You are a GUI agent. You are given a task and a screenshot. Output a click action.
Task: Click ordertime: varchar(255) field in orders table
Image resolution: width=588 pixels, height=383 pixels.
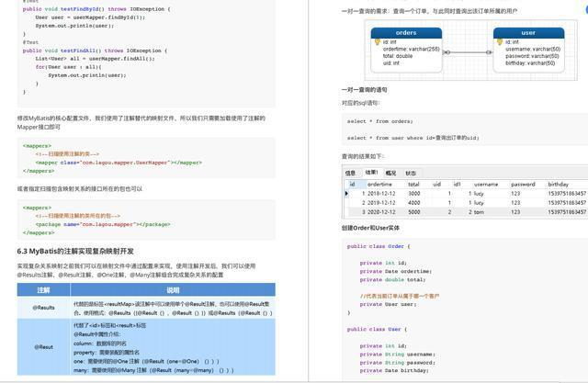[411, 49]
